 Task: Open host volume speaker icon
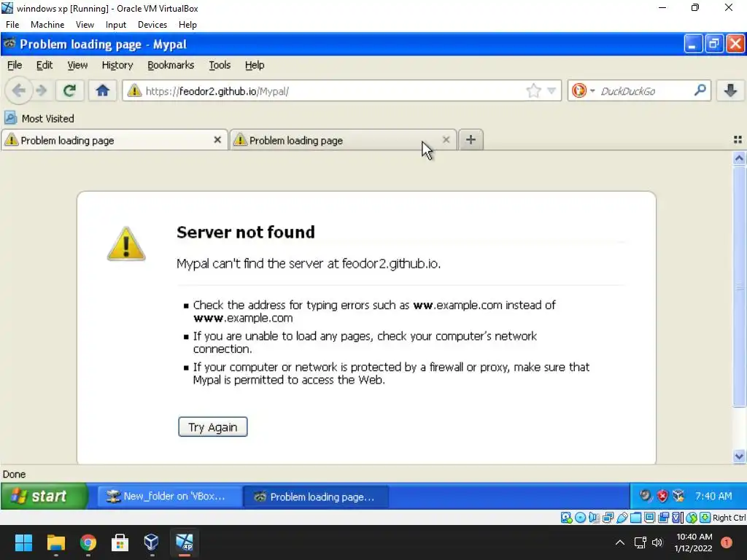click(x=657, y=542)
